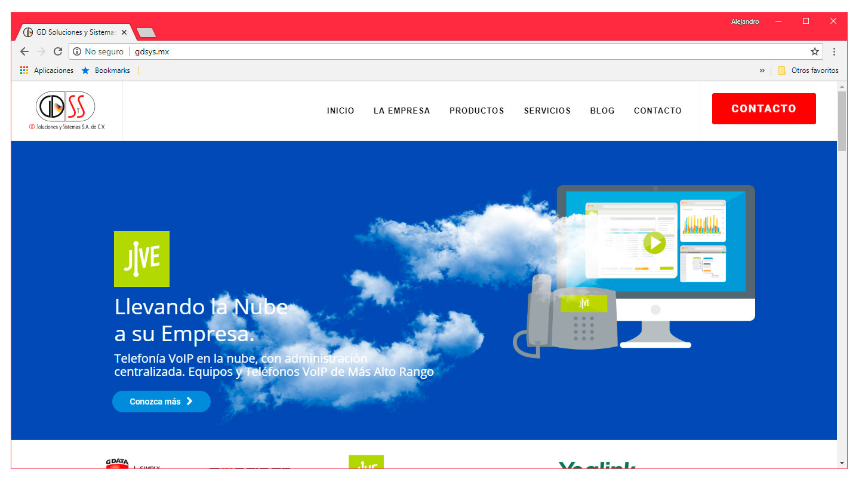Click the browser back arrow
Viewport: 868px width, 478px height.
24,51
